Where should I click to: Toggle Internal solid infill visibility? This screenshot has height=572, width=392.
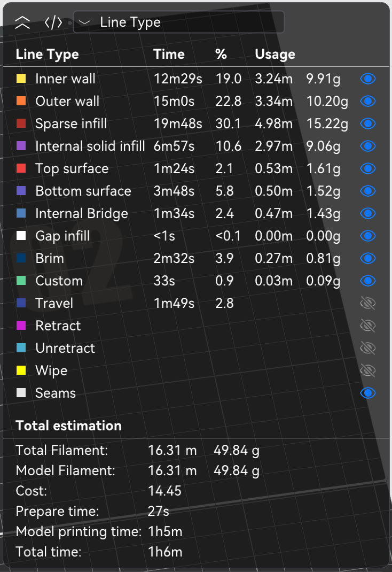368,146
